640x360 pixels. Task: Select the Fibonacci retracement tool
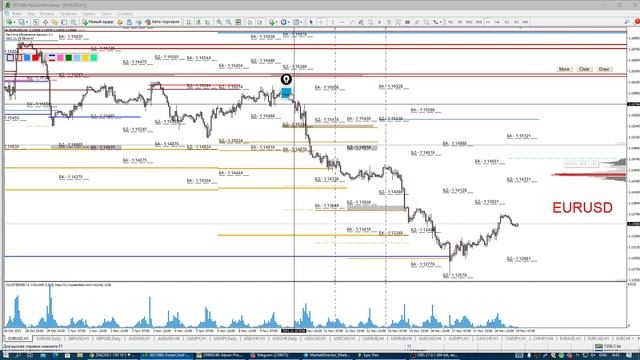370,22
